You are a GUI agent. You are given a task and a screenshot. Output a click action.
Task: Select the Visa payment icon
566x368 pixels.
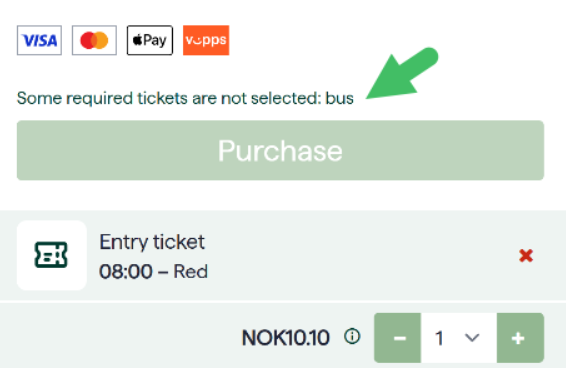point(39,40)
